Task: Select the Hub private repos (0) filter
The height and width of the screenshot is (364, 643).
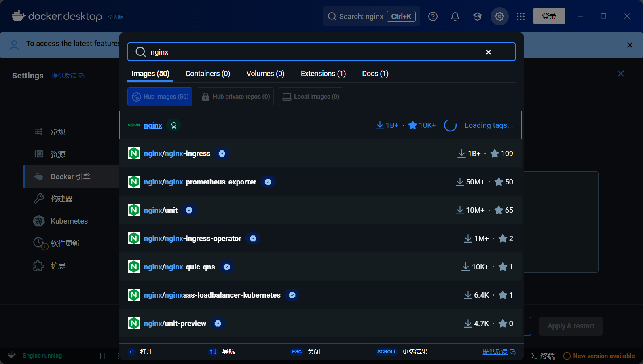Action: (235, 97)
